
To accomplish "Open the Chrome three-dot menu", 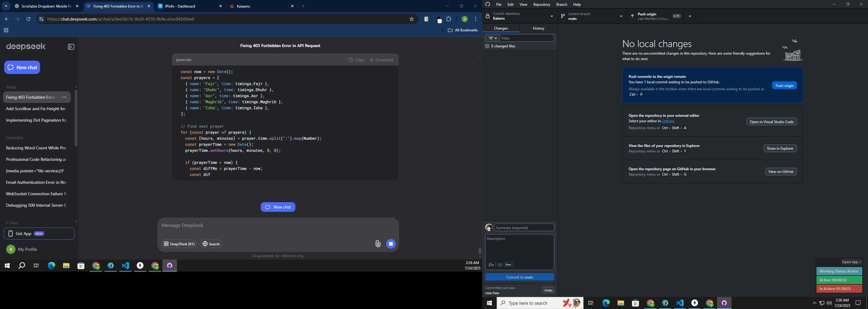I will point(476,19).
